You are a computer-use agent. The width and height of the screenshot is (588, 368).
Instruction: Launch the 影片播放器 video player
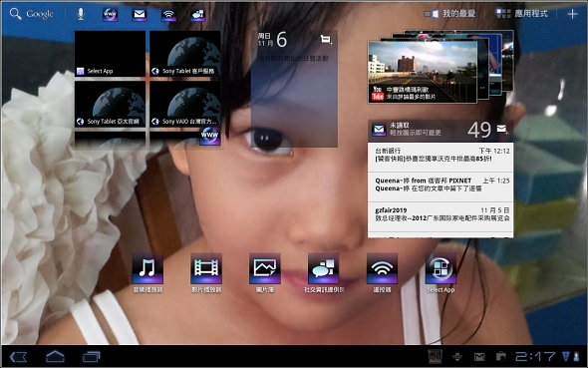pos(206,273)
